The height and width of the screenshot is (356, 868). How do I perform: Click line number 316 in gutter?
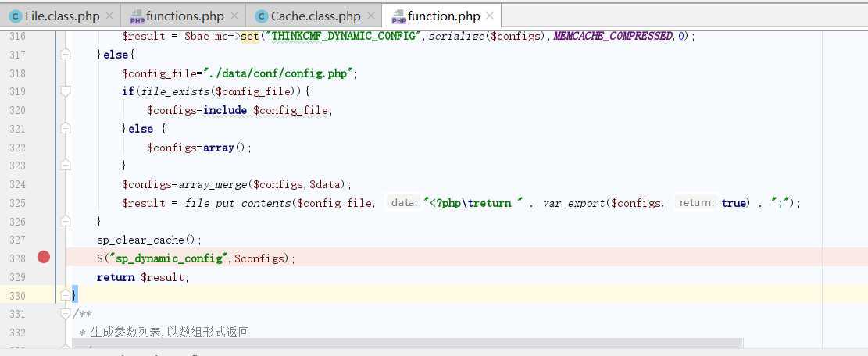click(x=17, y=36)
